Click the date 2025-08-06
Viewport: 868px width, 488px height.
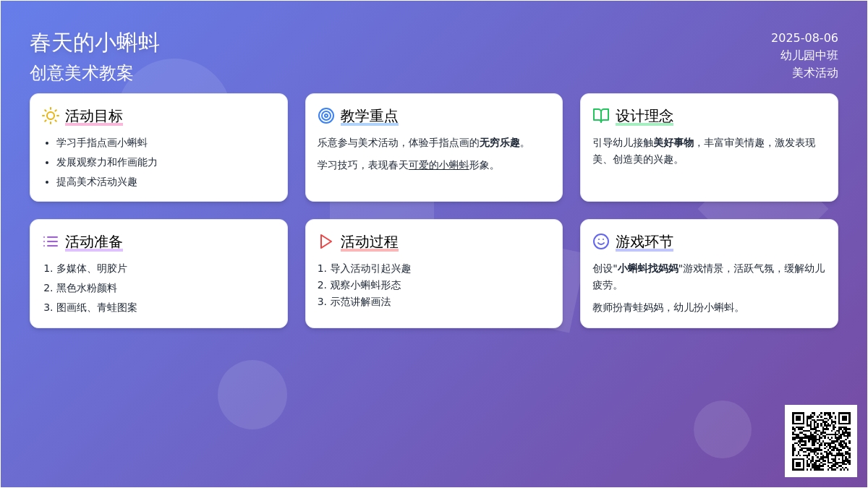pyautogui.click(x=804, y=38)
